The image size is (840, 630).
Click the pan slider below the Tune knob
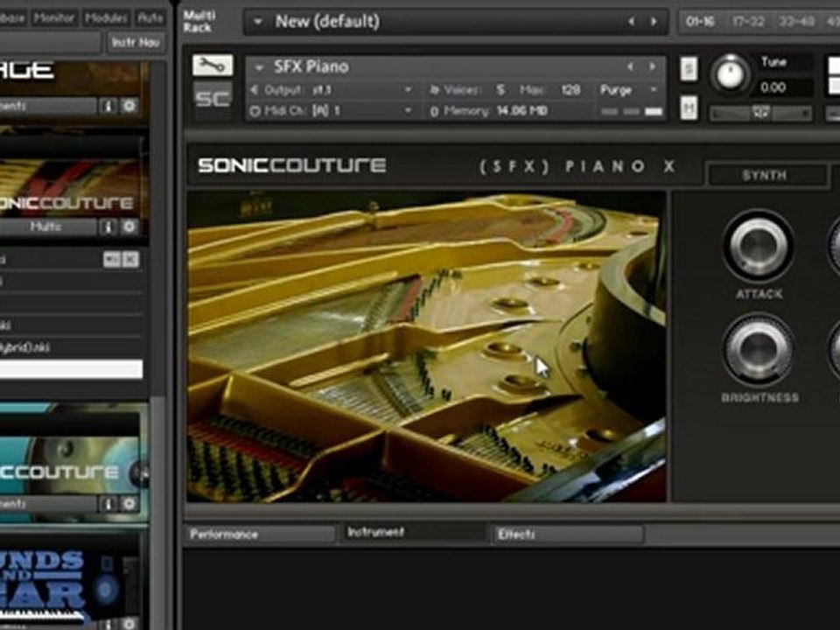(760, 113)
